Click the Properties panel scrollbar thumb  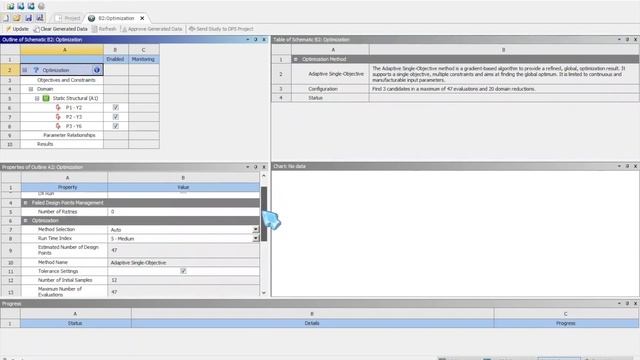[264, 213]
